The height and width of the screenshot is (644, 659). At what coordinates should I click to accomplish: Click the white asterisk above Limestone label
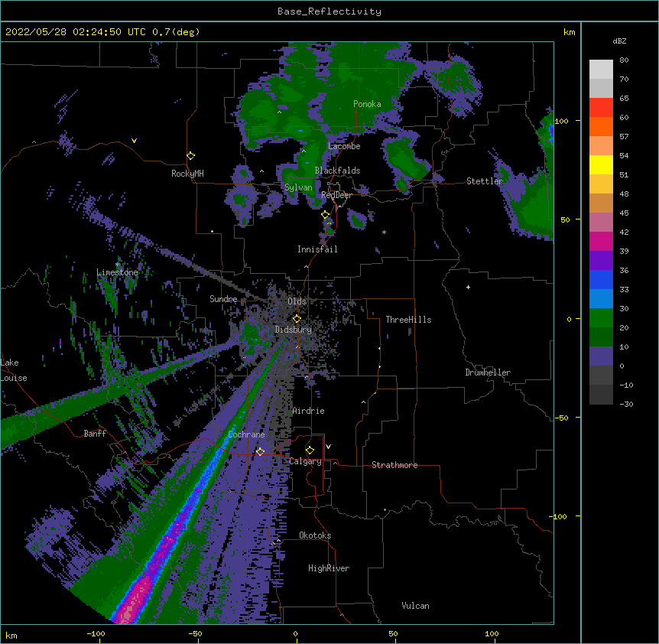click(x=118, y=265)
